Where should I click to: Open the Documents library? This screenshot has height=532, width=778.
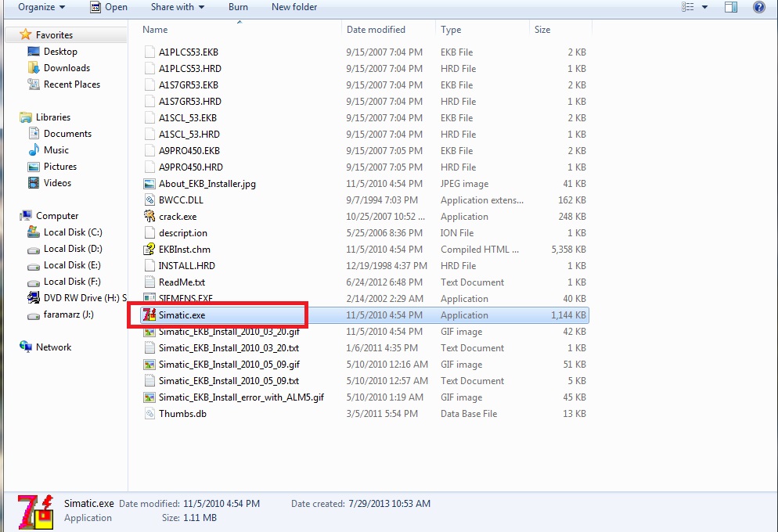67,133
